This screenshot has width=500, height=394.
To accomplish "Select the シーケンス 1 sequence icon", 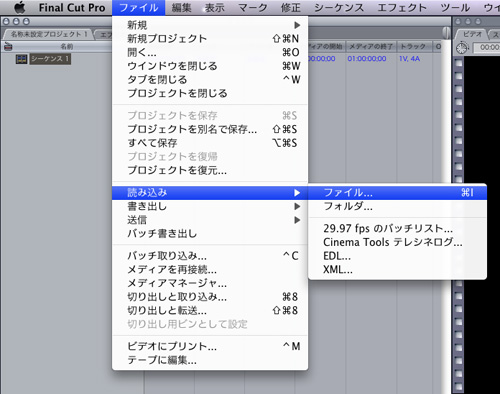I will coord(21,59).
